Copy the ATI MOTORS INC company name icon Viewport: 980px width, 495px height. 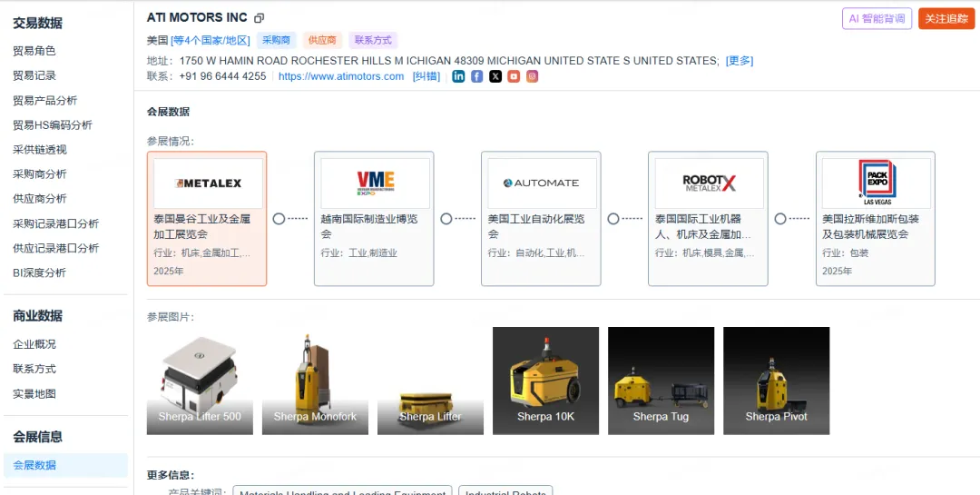[x=260, y=18]
